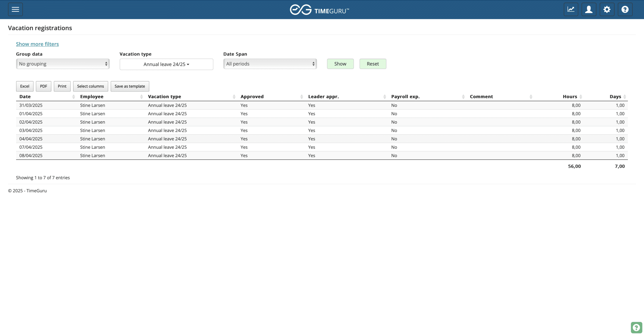Click 1,00 days in the 07/04/2025 row
The height and width of the screenshot is (335, 644).
pos(620,147)
